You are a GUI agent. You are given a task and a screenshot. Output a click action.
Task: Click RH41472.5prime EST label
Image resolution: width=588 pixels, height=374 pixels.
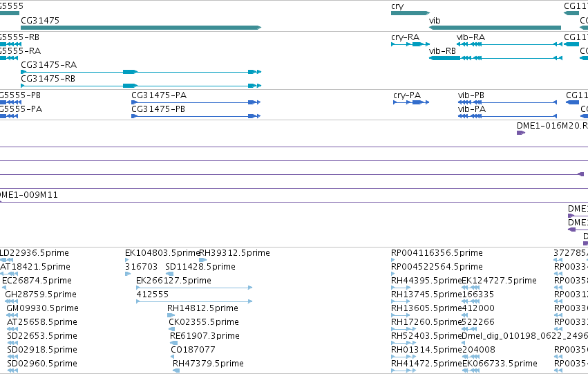(426, 364)
